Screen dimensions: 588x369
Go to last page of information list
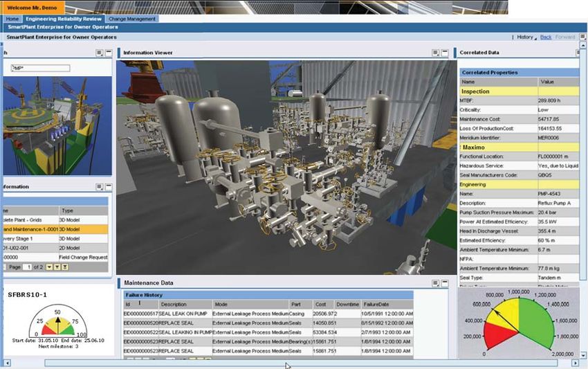tap(65, 267)
